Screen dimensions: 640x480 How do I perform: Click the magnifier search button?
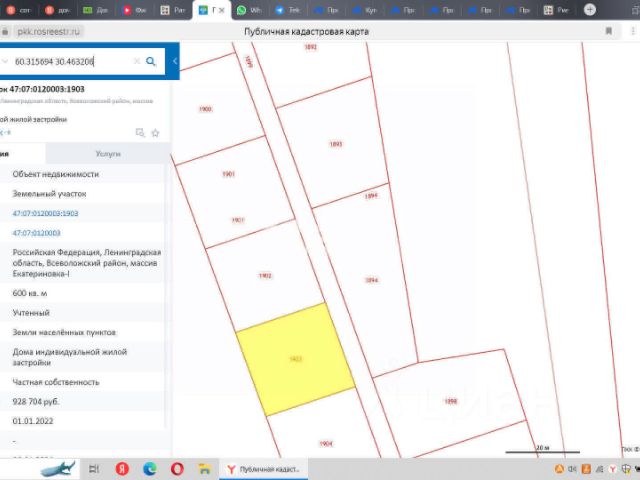click(151, 62)
